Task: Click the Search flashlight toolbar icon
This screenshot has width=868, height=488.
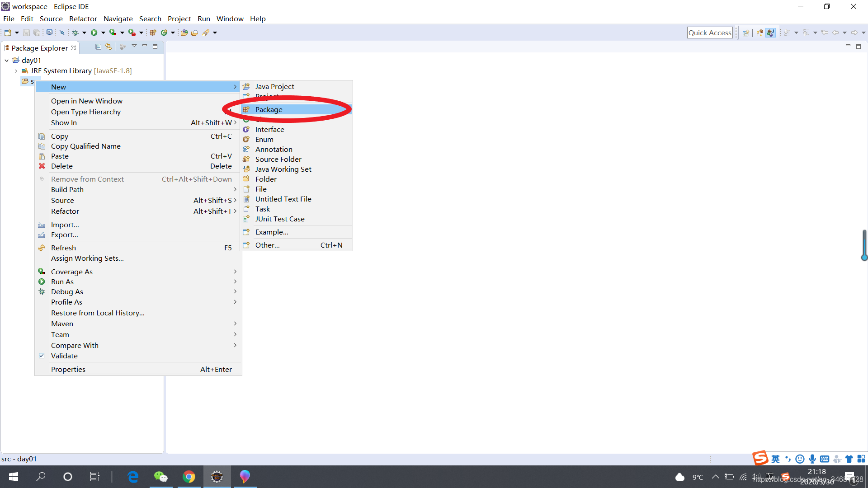Action: coord(206,33)
